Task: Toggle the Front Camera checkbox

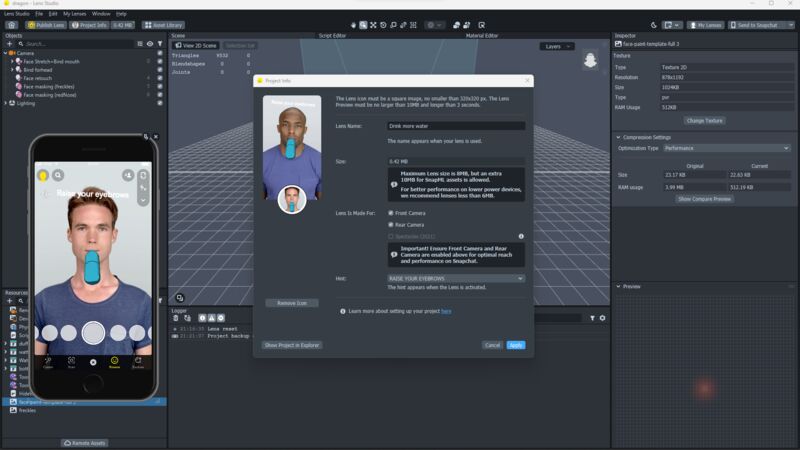Action: click(x=391, y=213)
